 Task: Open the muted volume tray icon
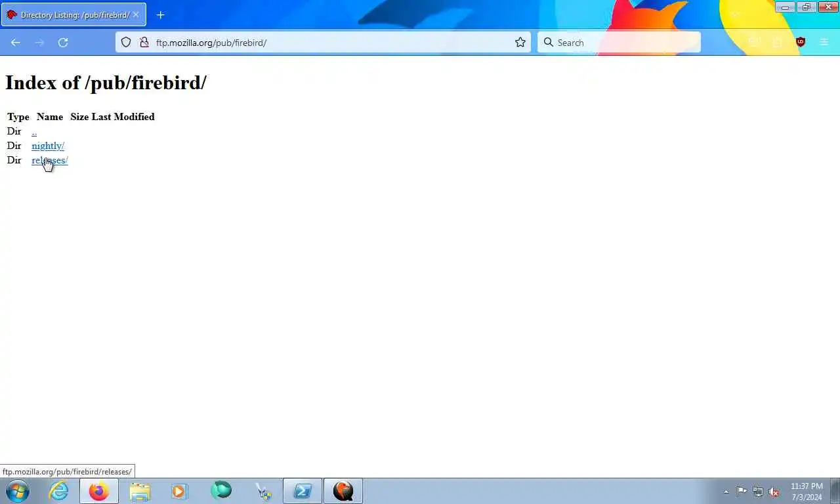point(774,492)
